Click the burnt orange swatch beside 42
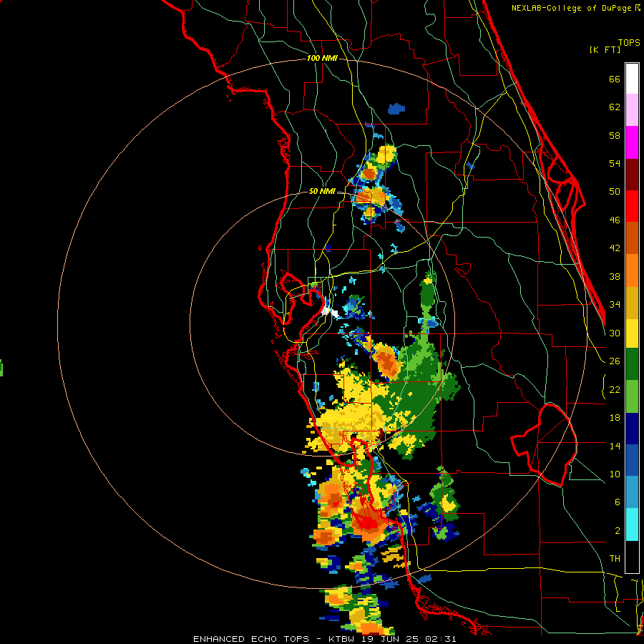The image size is (644, 644). coord(632,238)
